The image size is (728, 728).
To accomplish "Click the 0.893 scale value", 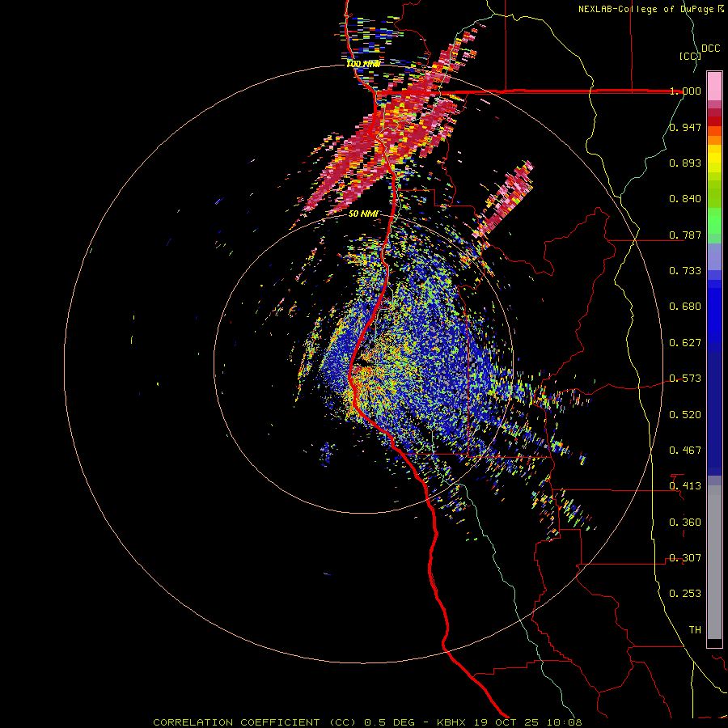I will click(685, 163).
